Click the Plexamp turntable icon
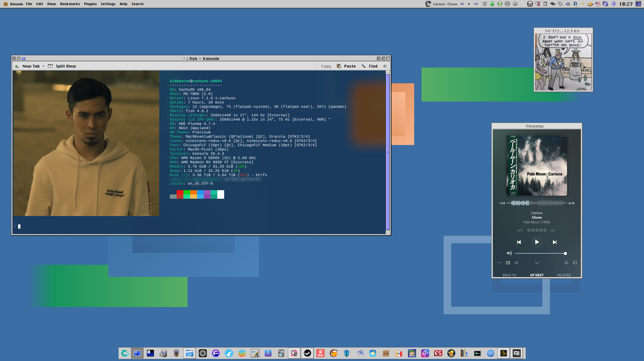This screenshot has width=644, height=361. pos(508,263)
